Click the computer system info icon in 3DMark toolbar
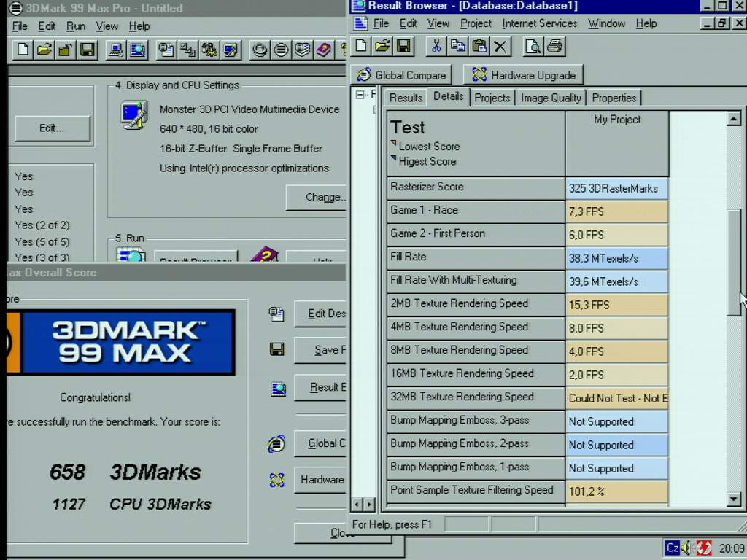Screen dimensions: 747x560 (116, 50)
